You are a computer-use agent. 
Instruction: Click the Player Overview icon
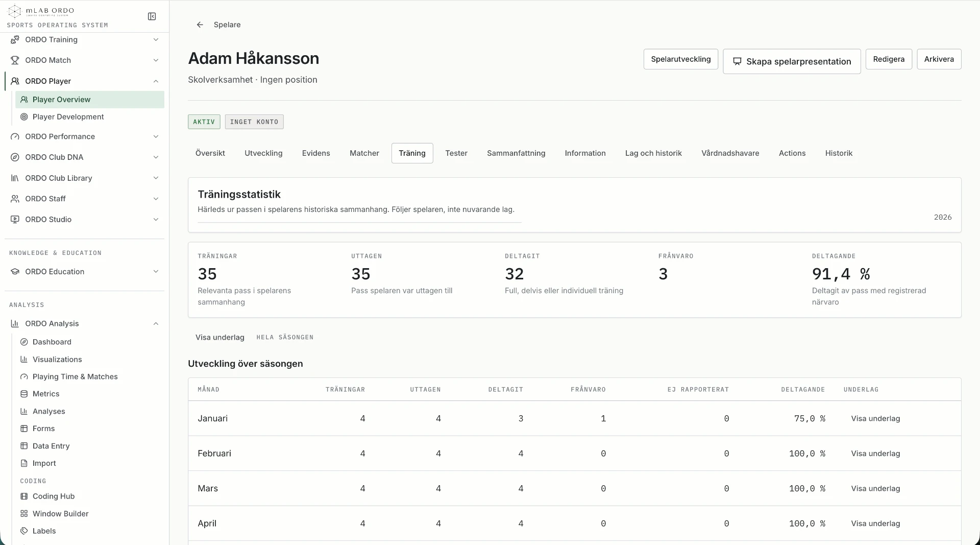click(x=24, y=100)
